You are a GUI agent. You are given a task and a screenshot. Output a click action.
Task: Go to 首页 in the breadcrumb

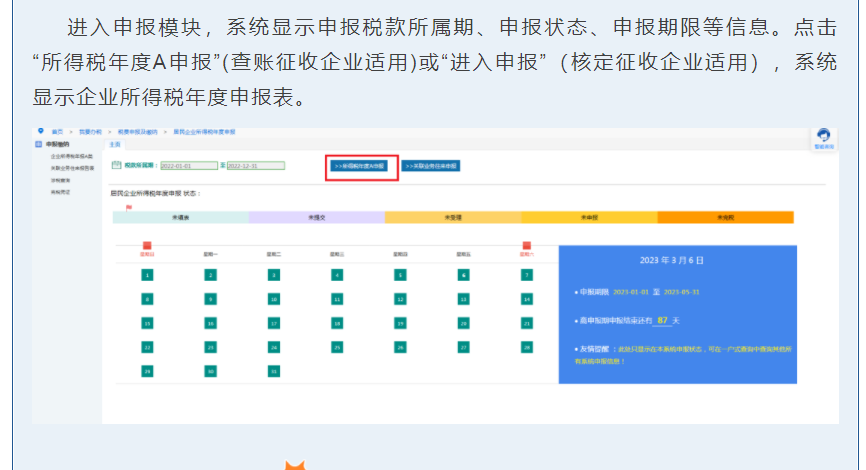[x=57, y=132]
